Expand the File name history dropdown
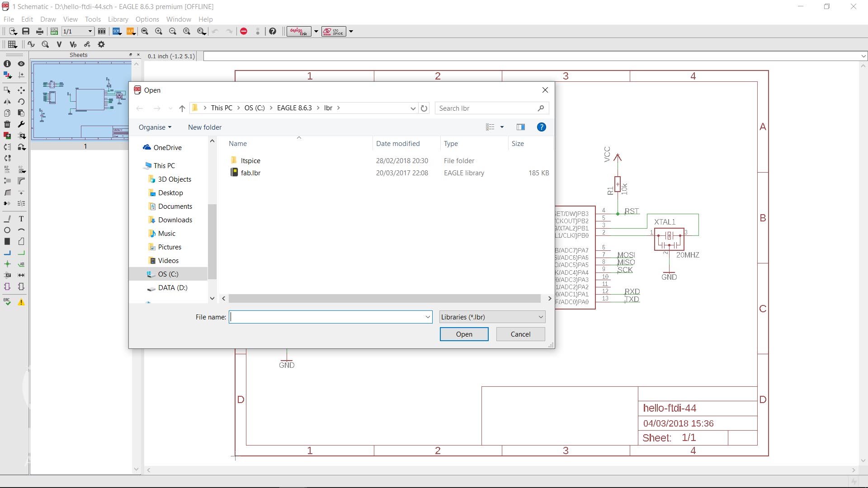 [x=428, y=317]
